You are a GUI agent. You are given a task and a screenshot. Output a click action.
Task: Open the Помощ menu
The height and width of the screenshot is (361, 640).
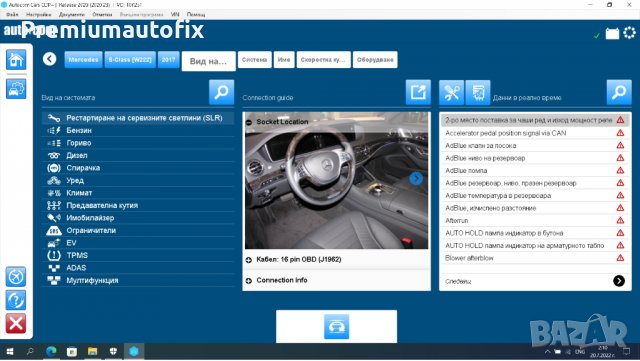196,14
